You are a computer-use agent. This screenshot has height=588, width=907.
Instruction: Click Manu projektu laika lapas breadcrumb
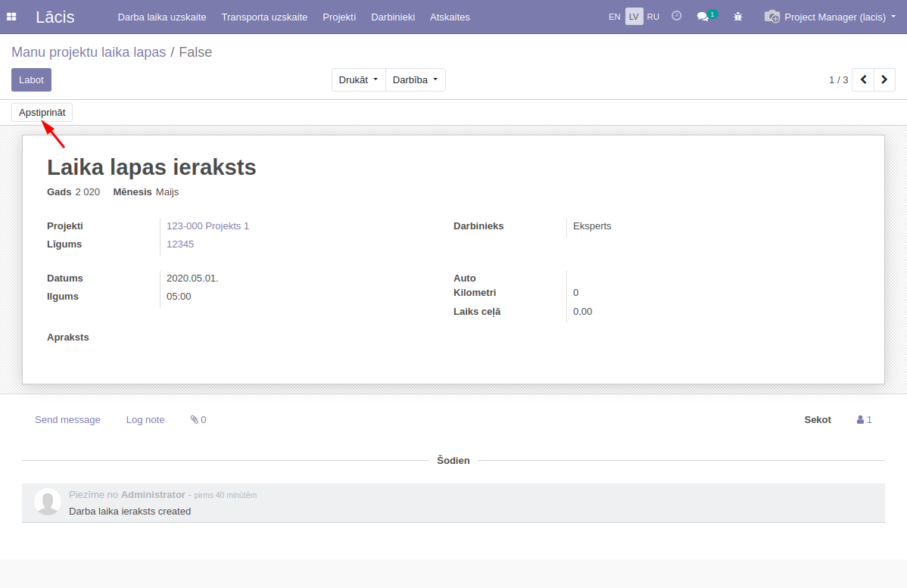click(89, 52)
